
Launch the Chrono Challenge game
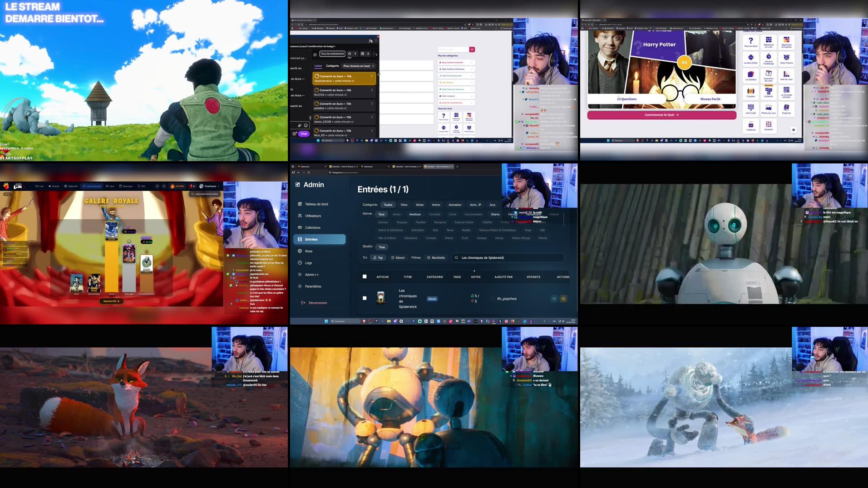coord(768,59)
